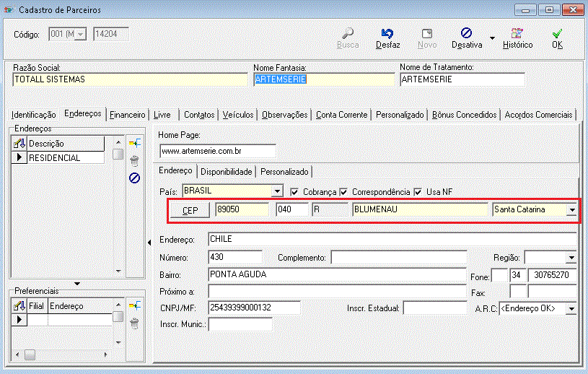Click the Novo record toolbar icon
The height and width of the screenshot is (374, 588).
(426, 33)
